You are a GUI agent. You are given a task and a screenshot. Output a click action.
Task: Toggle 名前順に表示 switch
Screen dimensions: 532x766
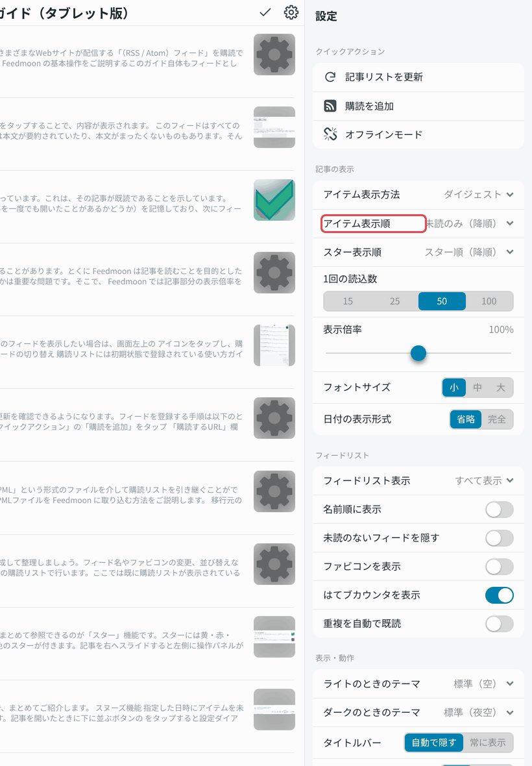500,510
